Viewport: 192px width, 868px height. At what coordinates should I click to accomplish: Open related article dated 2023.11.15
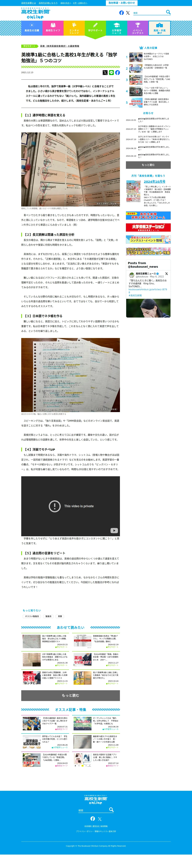pyautogui.click(x=45, y=678)
